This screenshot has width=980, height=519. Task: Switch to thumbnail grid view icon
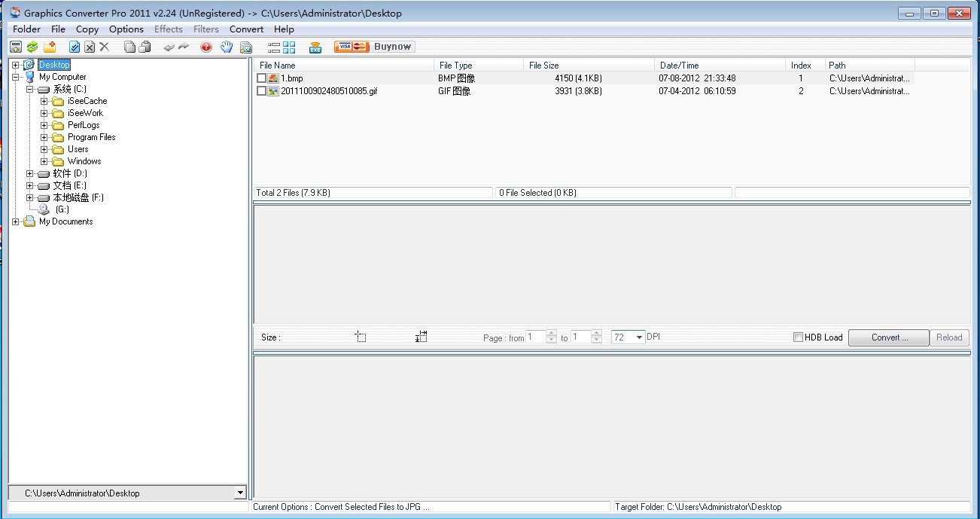click(289, 47)
